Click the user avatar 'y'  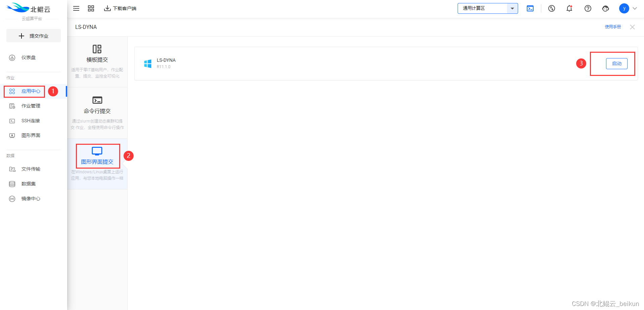point(624,8)
